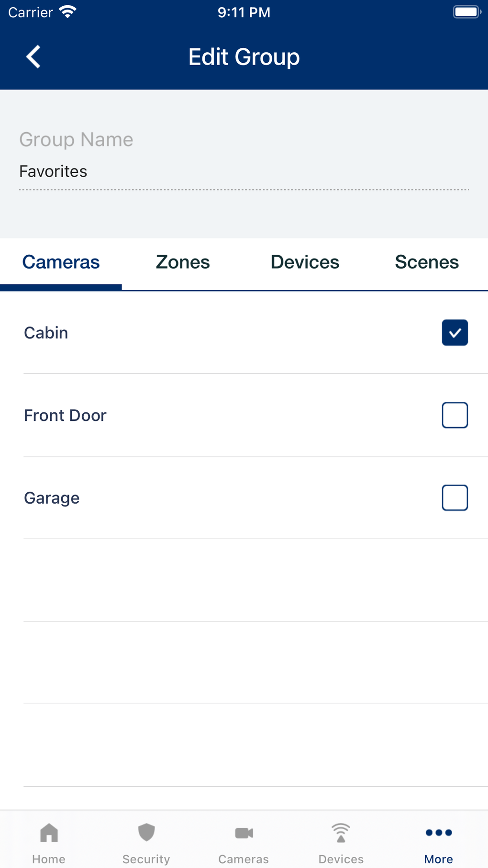Image resolution: width=488 pixels, height=868 pixels.
Task: Tap the battery status icon
Action: pos(466,12)
